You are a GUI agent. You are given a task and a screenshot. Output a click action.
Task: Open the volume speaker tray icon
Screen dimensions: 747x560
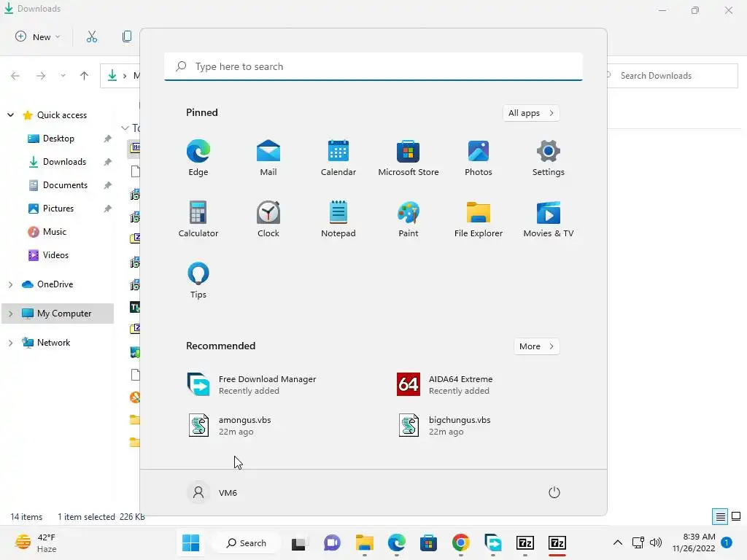[656, 542]
